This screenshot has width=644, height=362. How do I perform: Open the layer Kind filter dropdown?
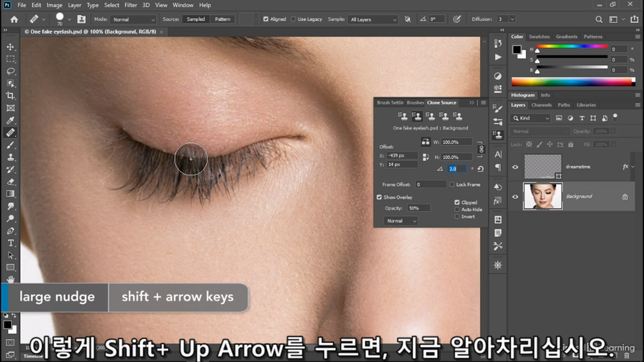click(x=531, y=118)
